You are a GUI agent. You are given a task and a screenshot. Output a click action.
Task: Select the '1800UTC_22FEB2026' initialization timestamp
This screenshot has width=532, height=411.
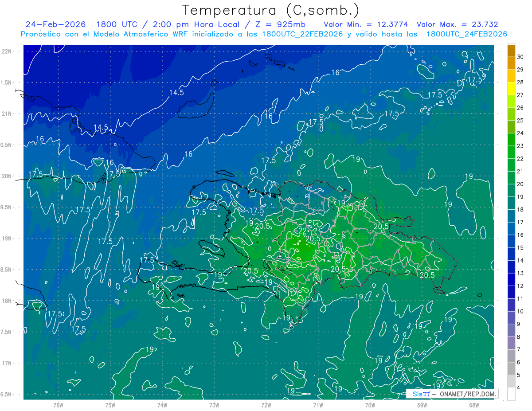click(302, 34)
